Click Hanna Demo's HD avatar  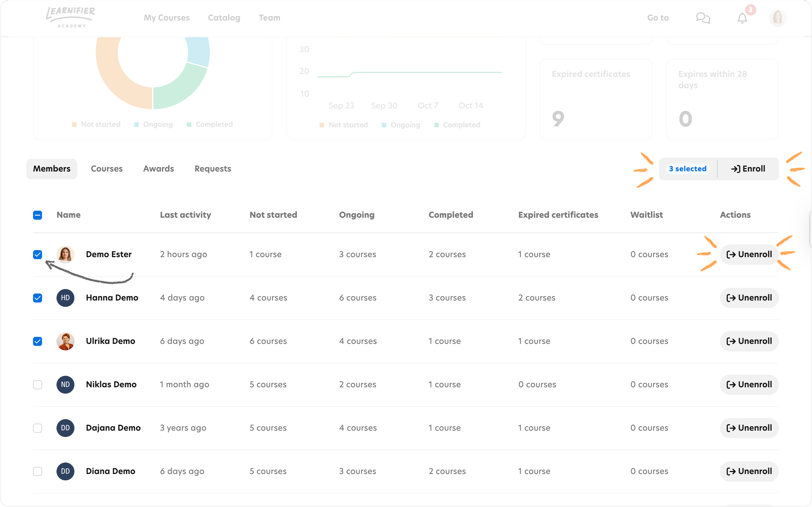[65, 298]
